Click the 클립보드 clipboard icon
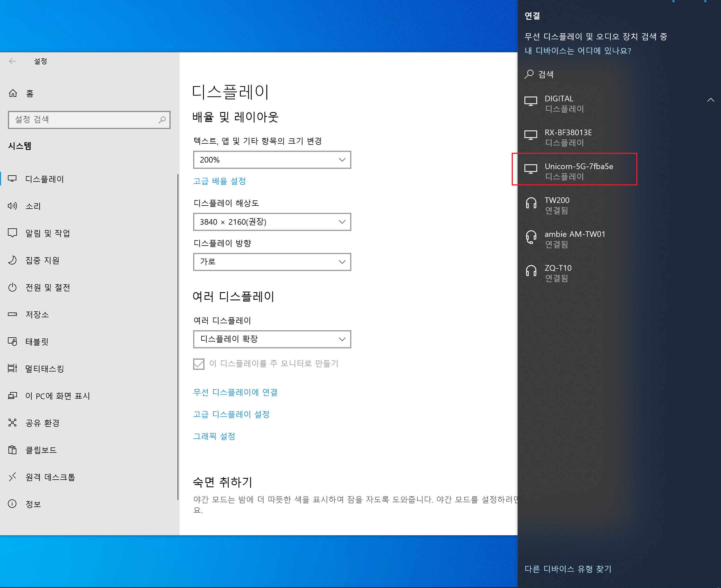This screenshot has width=721, height=588. [12, 450]
